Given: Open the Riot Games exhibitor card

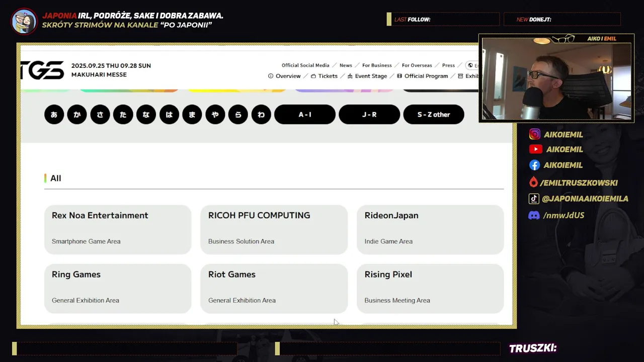Looking at the screenshot, I should click(274, 289).
